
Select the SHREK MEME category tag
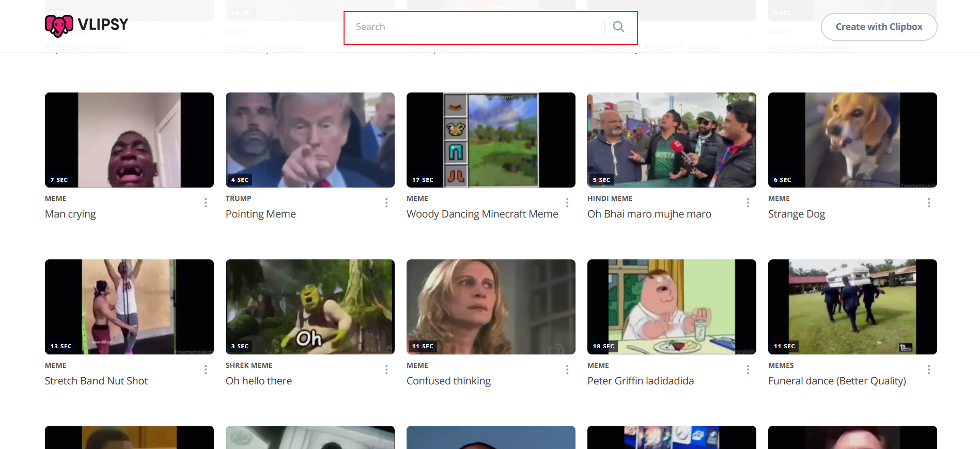point(249,365)
